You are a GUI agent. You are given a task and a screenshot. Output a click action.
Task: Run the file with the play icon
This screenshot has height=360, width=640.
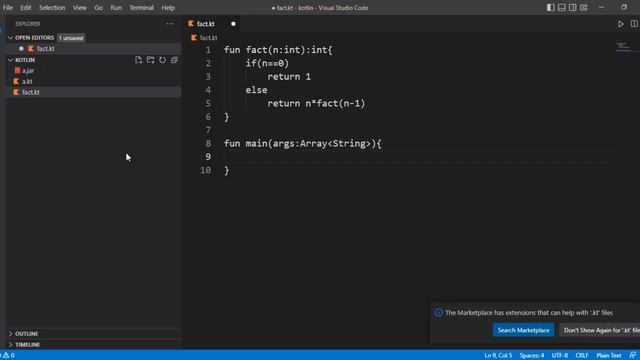point(620,24)
